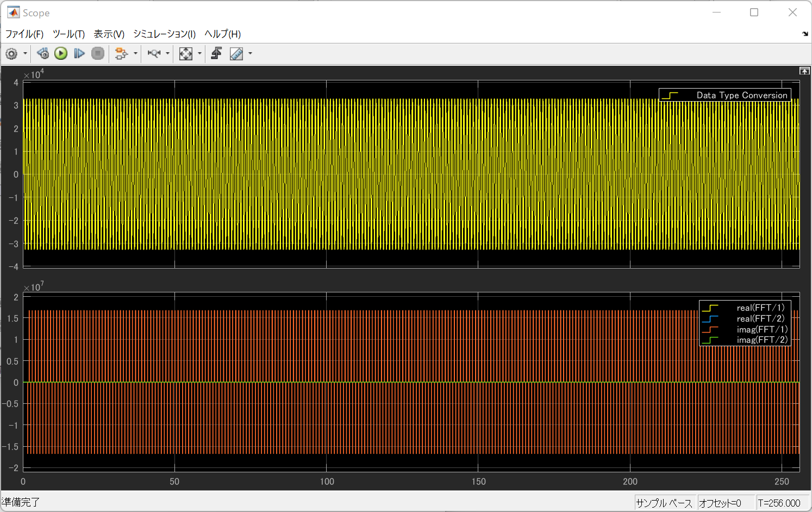Expand the scale axes dropdown arrow
The height and width of the screenshot is (512, 812).
[x=199, y=53]
